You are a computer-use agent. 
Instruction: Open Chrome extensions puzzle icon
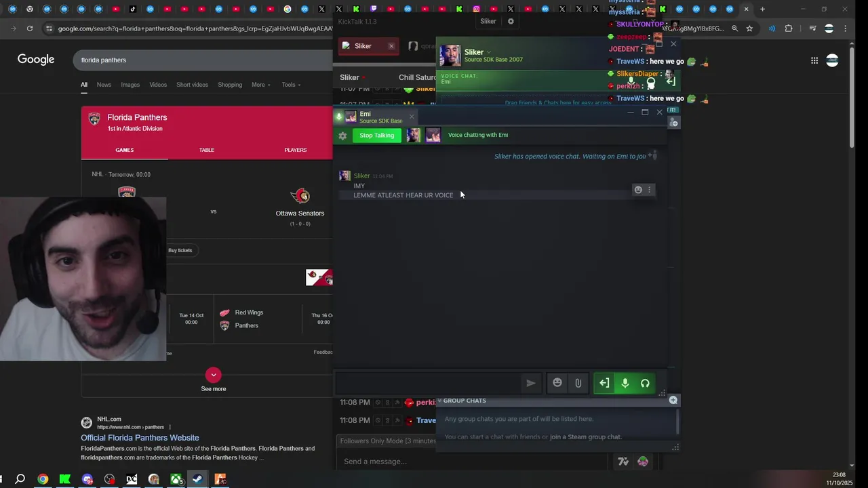point(789,28)
